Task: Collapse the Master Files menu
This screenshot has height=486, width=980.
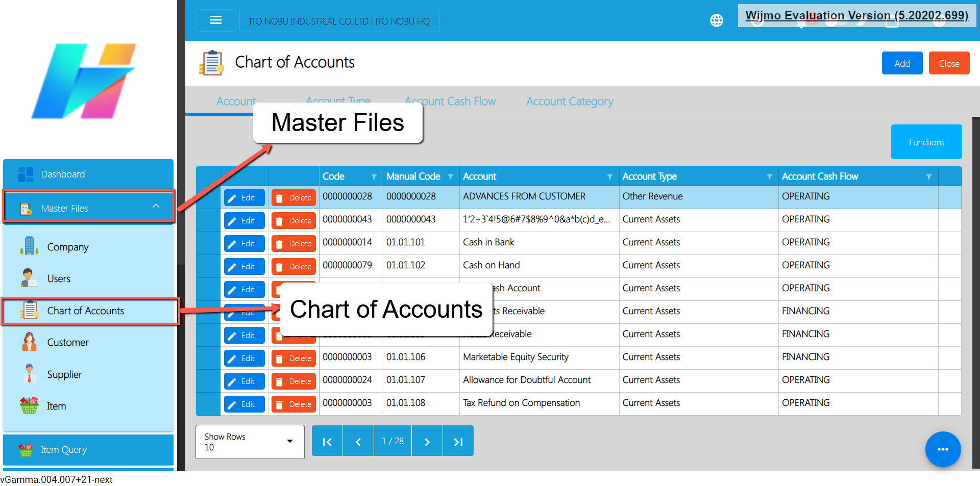Action: pyautogui.click(x=156, y=206)
